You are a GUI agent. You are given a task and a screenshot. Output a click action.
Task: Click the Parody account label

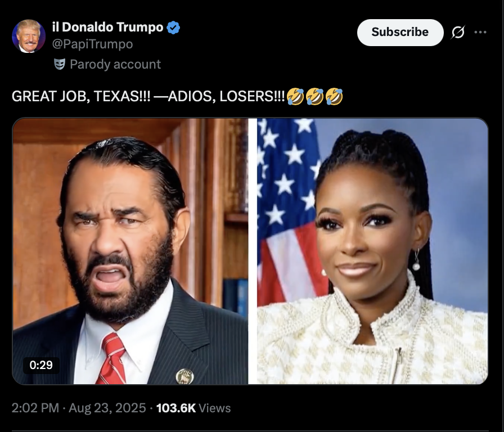click(x=115, y=64)
